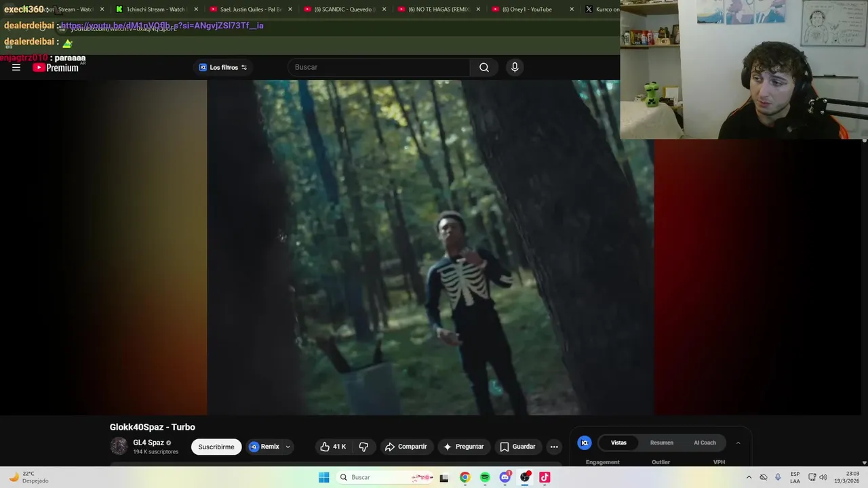This screenshot has width=868, height=488.
Task: Close the Sael, Justin Quiles tab
Action: tap(290, 9)
